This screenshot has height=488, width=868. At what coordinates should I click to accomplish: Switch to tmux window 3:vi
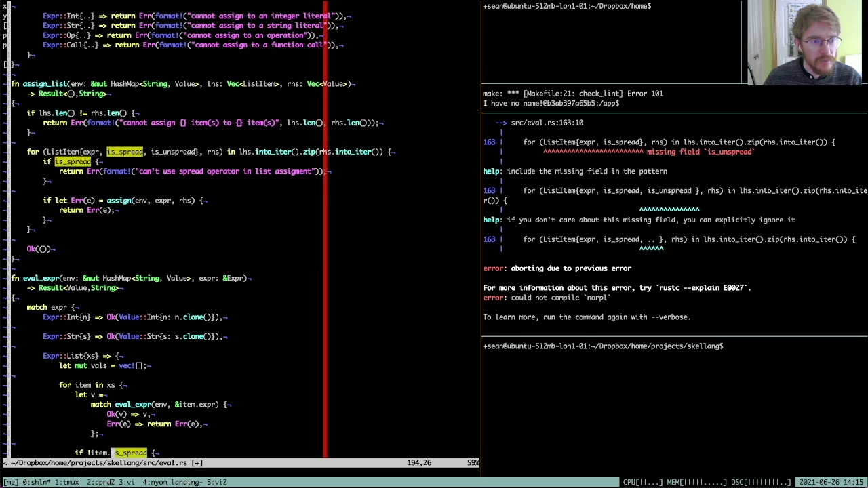click(x=127, y=482)
